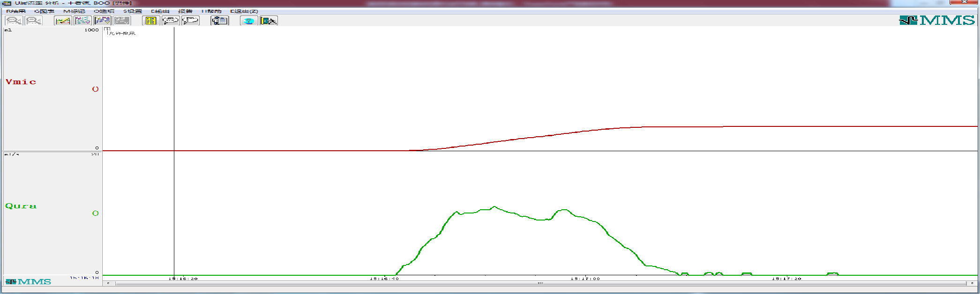Click the left speech bubble toolbar icon
980x294 pixels.
click(x=171, y=21)
